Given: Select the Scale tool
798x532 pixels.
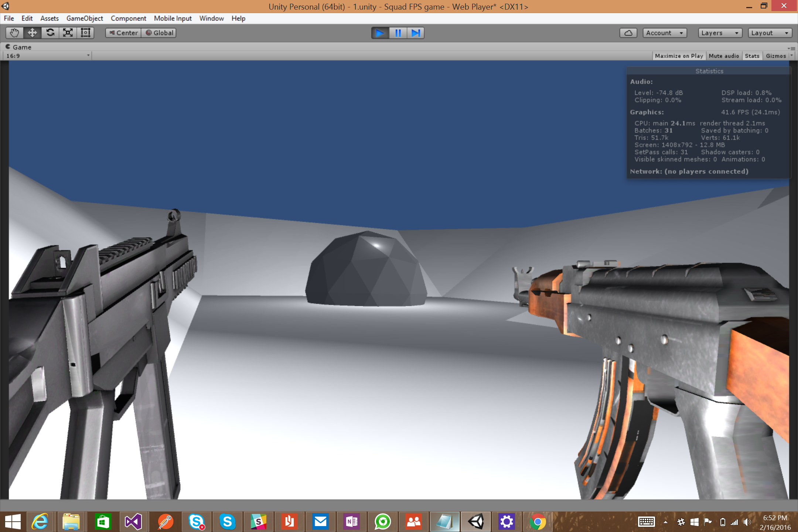Looking at the screenshot, I should [68, 33].
